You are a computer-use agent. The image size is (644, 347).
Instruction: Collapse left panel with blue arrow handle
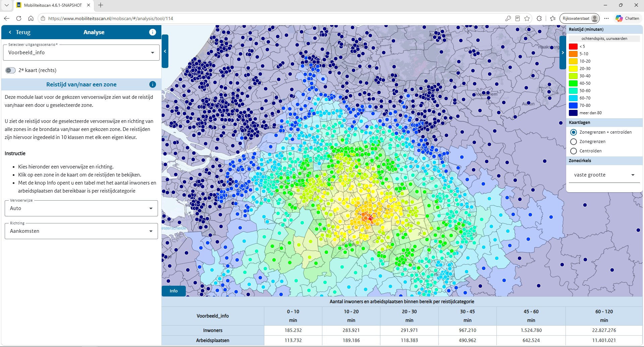coord(165,51)
